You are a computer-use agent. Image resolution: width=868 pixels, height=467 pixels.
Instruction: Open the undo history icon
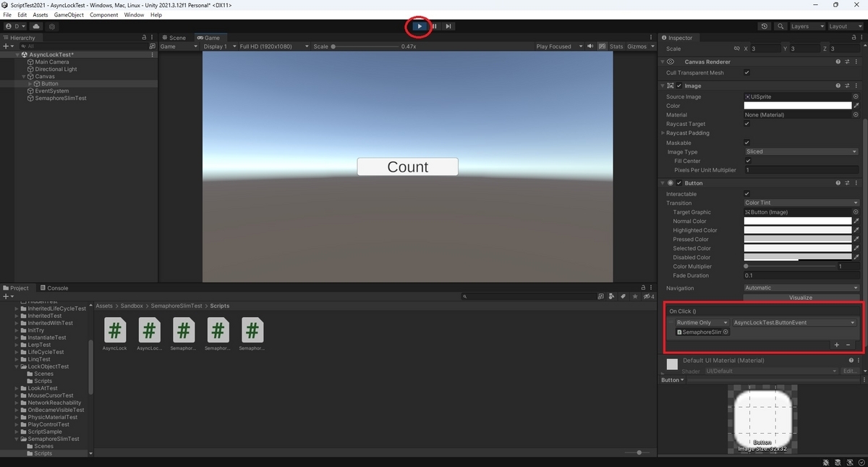pos(765,26)
